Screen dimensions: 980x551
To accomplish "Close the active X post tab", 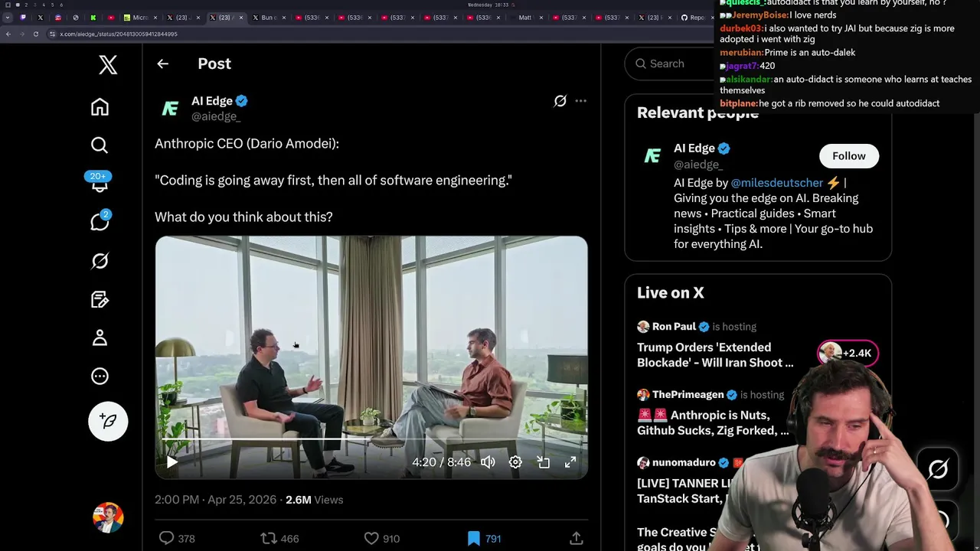I will (x=241, y=18).
